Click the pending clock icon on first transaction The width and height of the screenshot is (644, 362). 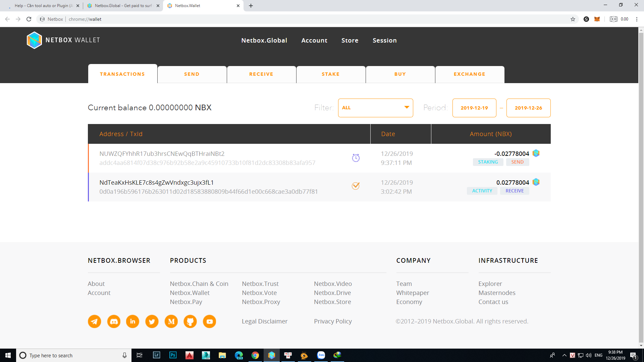coord(356,158)
